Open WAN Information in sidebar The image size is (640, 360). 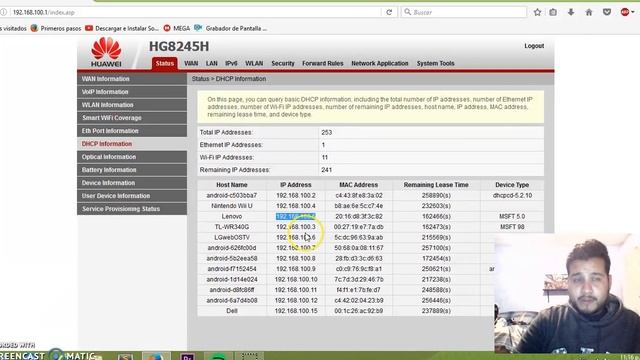[x=132, y=79]
